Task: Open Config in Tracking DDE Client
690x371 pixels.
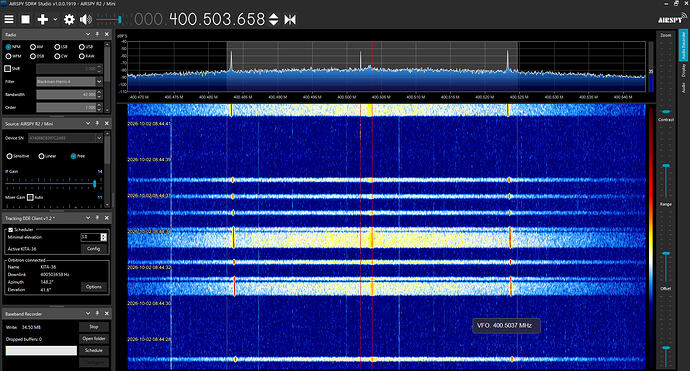Action: 93,249
